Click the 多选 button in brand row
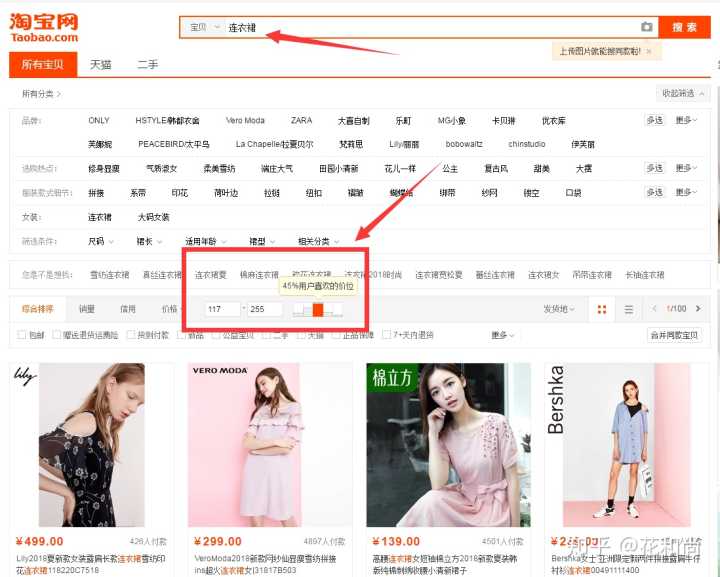The height and width of the screenshot is (577, 720). click(x=654, y=120)
